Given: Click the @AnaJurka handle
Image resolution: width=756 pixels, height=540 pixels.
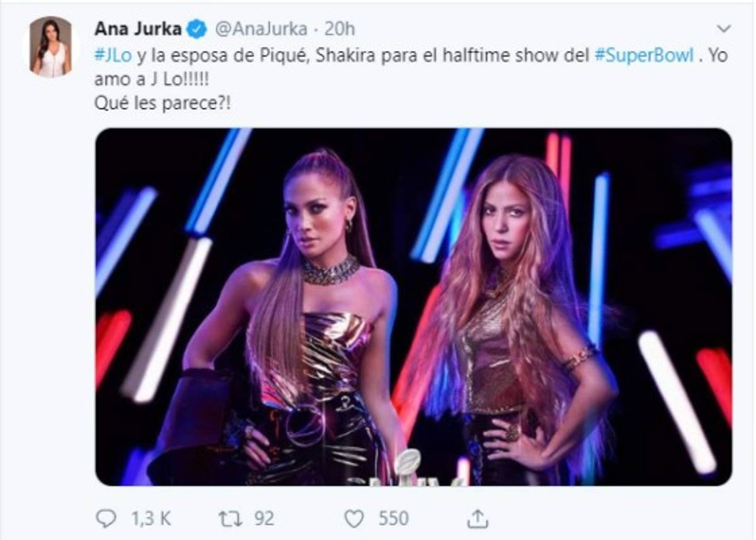Looking at the screenshot, I should 261,28.
